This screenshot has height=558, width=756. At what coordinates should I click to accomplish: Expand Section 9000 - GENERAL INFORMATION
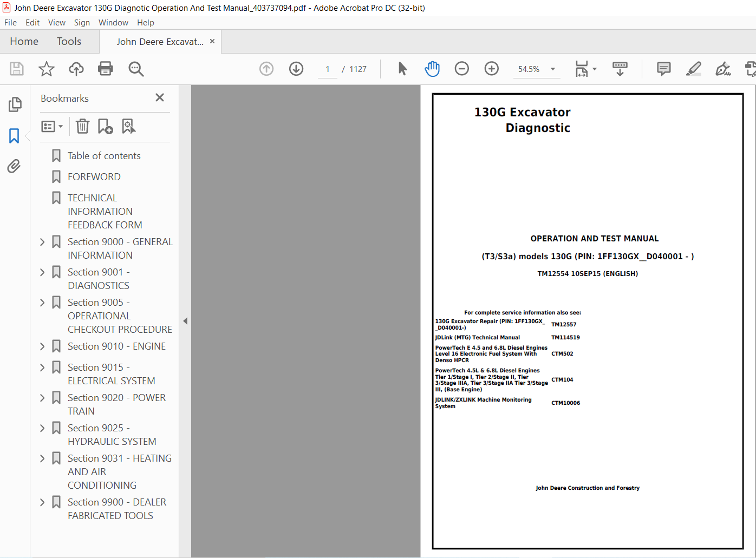(42, 242)
